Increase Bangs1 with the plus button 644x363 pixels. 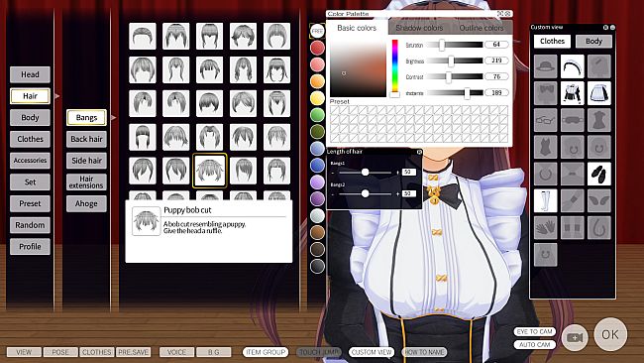pyautogui.click(x=397, y=173)
